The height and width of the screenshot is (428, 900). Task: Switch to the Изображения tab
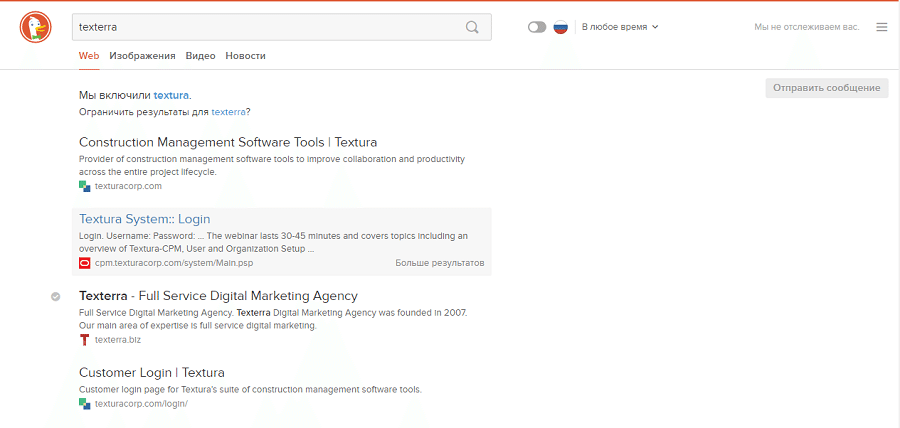coord(142,56)
